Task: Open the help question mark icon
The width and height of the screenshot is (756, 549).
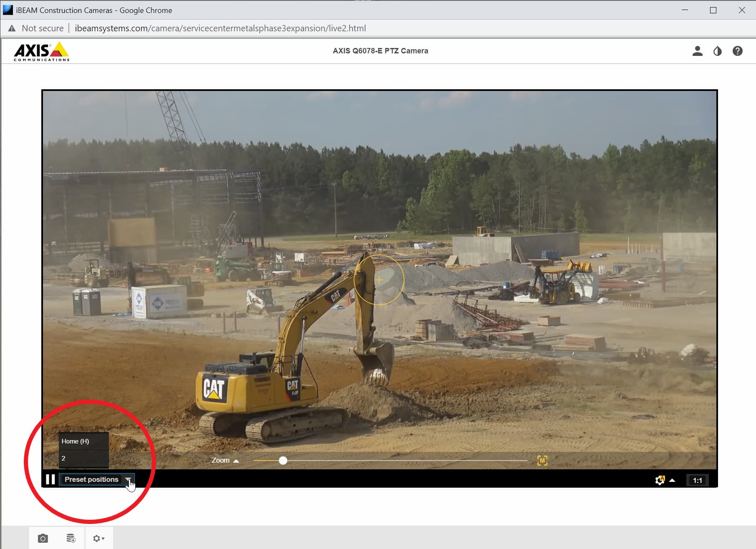Action: coord(737,51)
